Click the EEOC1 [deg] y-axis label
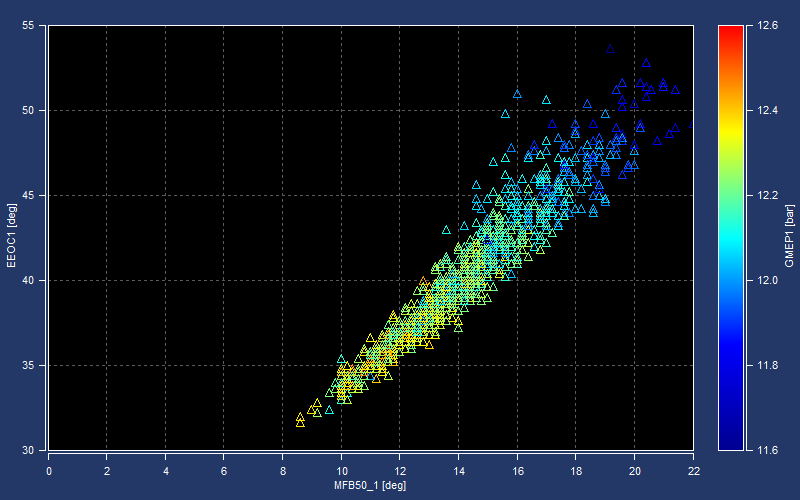 [11, 238]
